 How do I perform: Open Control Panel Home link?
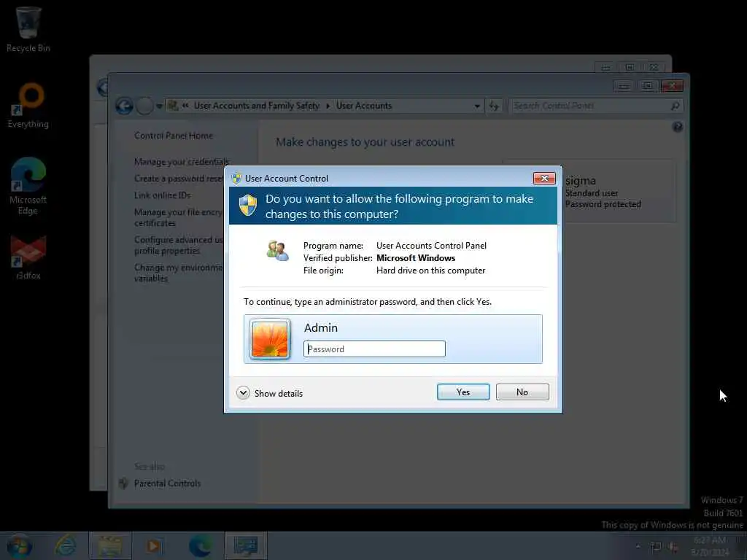point(174,136)
